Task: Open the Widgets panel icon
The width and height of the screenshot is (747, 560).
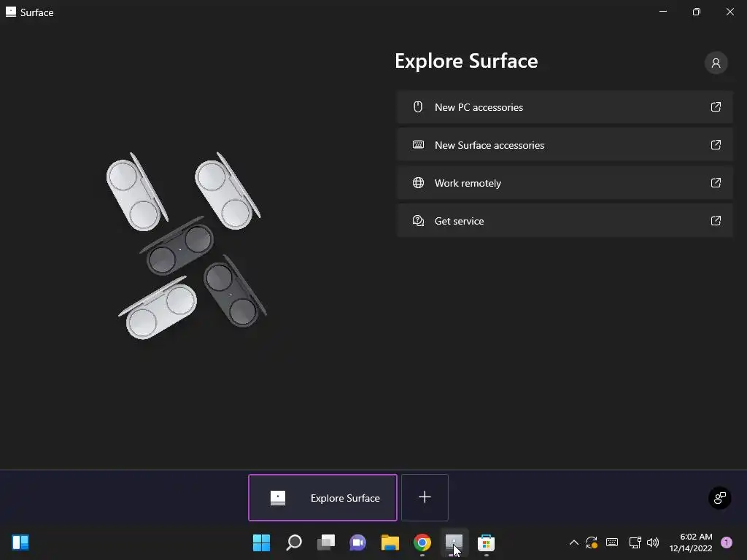Action: pyautogui.click(x=20, y=542)
